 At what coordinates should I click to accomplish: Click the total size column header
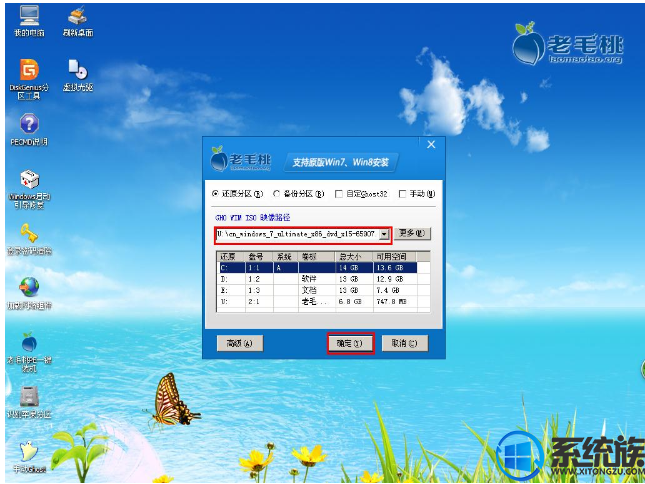(x=354, y=257)
